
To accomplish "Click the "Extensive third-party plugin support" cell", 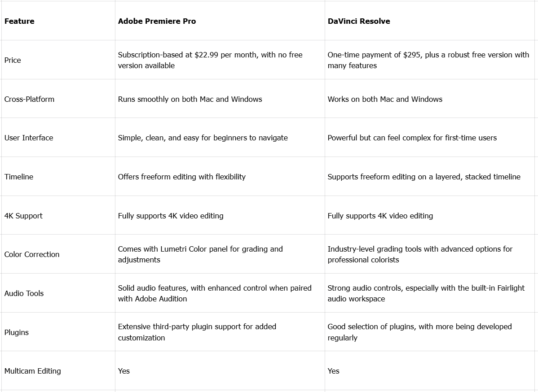I will 197,332.
